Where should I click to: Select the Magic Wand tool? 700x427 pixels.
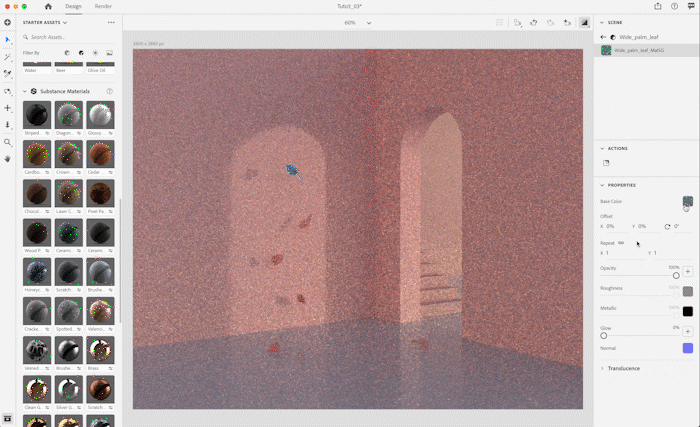click(x=8, y=57)
